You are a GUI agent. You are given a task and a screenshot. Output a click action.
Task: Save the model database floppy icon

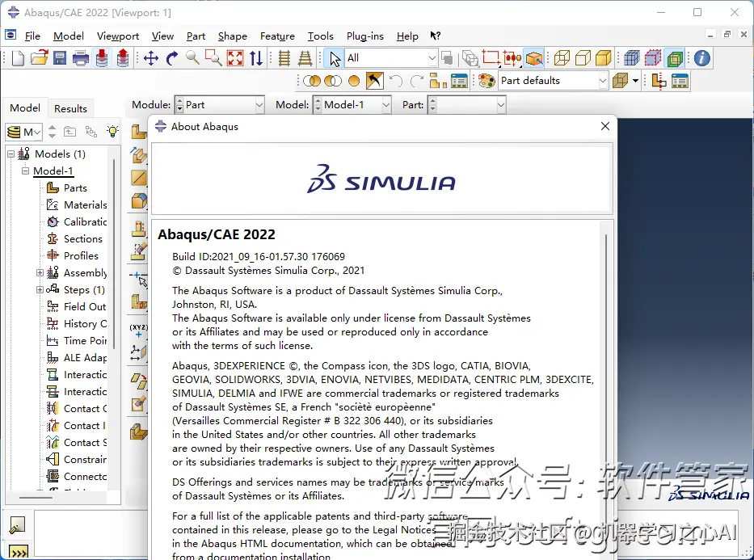[x=60, y=58]
